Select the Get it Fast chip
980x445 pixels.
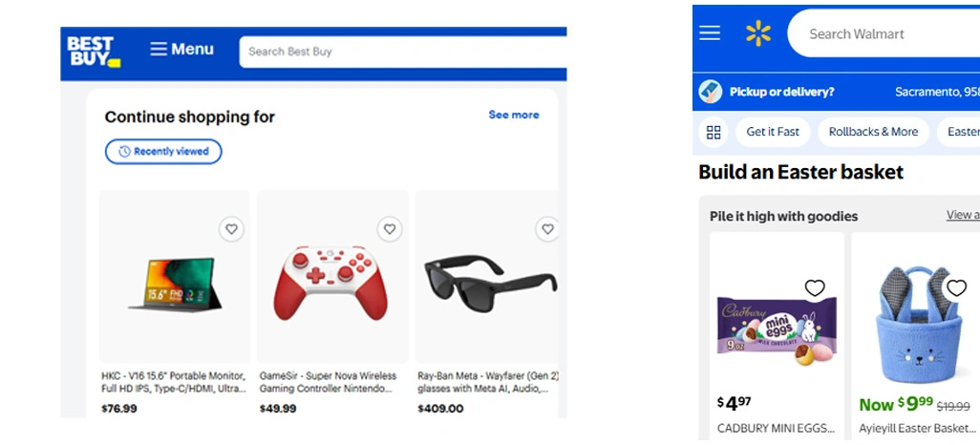pos(773,132)
